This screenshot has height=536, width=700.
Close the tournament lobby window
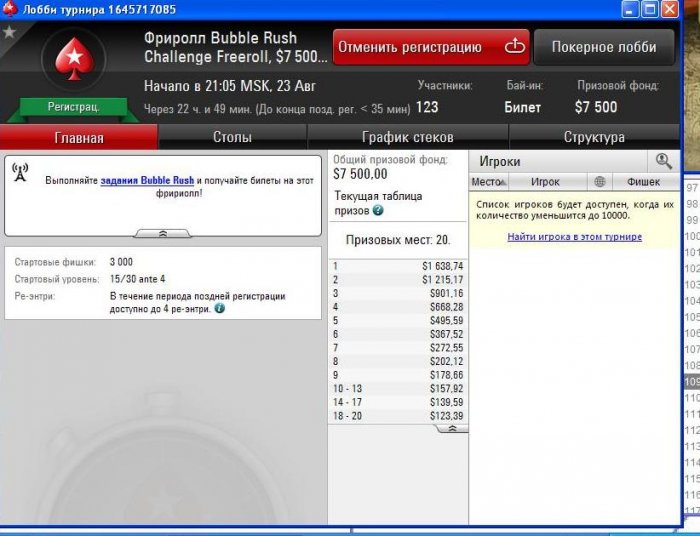pos(670,9)
